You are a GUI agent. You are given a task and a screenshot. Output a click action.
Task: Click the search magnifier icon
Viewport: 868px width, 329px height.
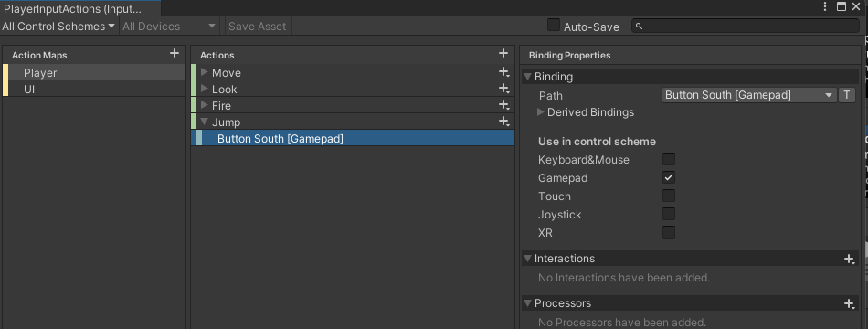coord(640,26)
